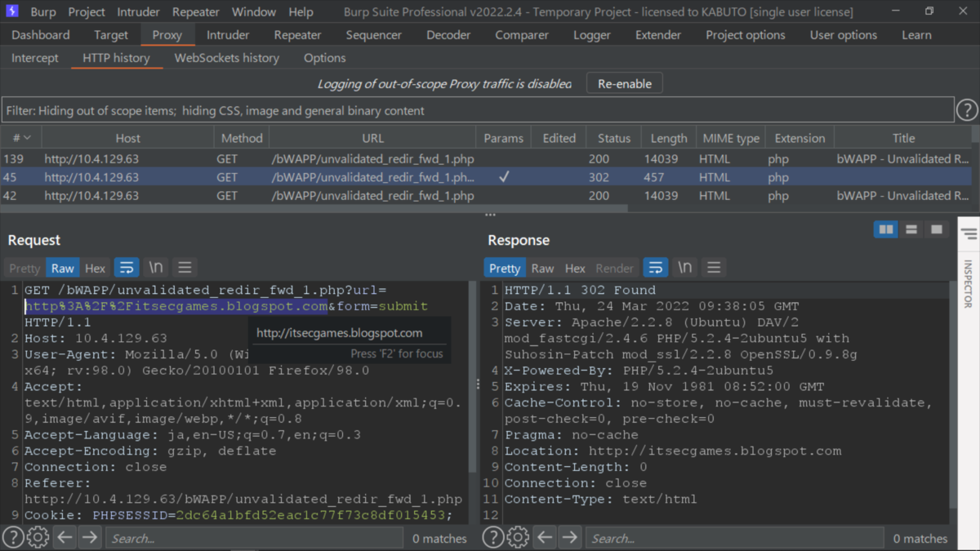The width and height of the screenshot is (980, 551).
Task: Select history row number 42
Action: (486, 196)
